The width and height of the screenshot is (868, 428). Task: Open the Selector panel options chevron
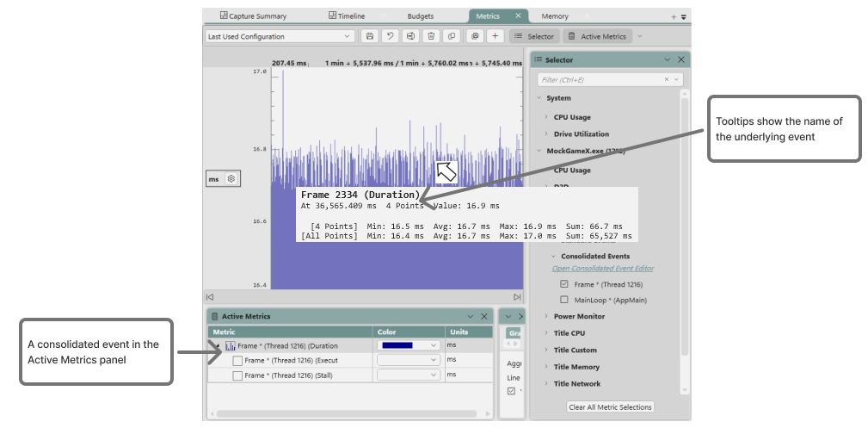coord(668,59)
